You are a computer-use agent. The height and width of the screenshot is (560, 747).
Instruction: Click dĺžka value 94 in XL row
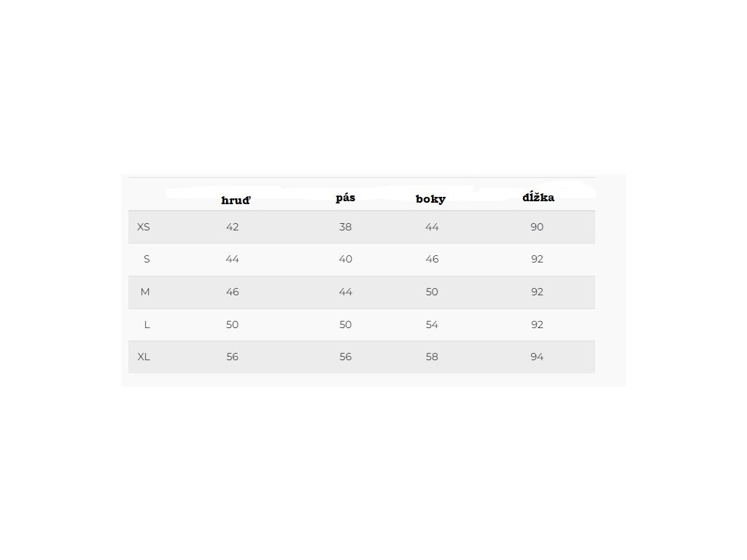click(x=538, y=357)
